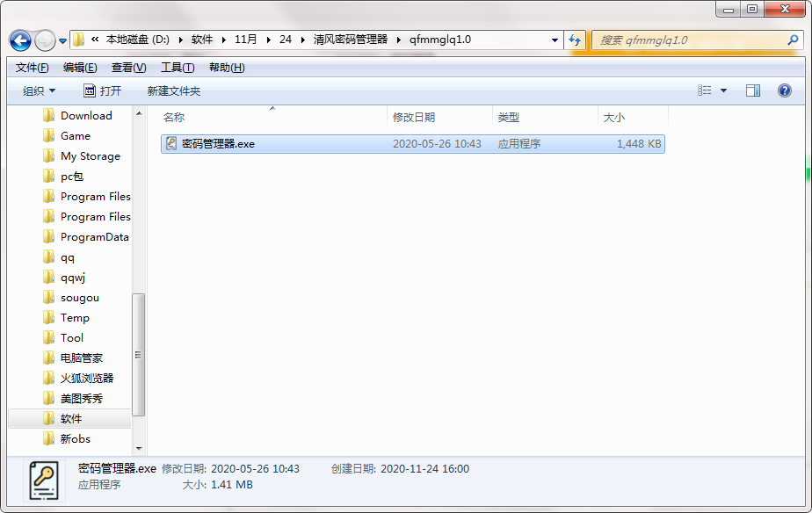Image resolution: width=812 pixels, height=513 pixels.
Task: Click the 1,448 KB size cell
Action: (x=639, y=144)
